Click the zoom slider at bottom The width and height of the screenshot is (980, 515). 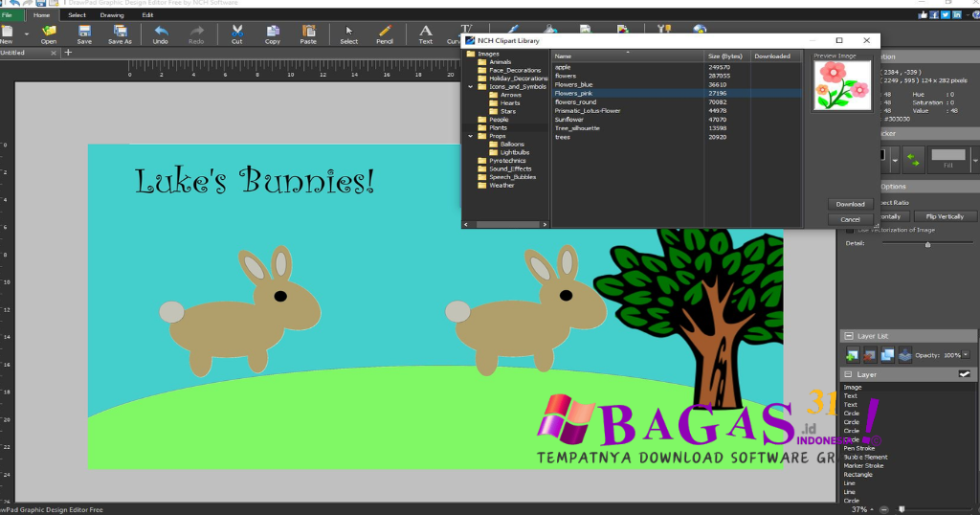pyautogui.click(x=902, y=509)
